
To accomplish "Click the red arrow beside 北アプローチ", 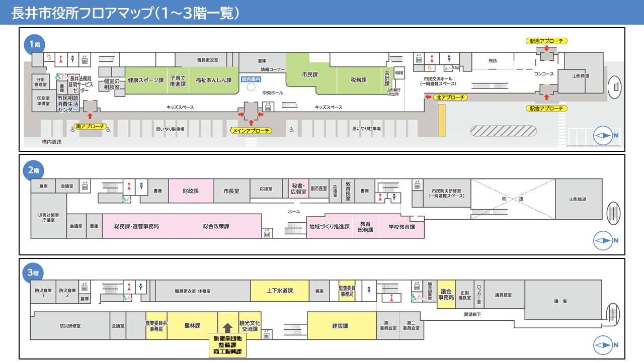I will pos(428,98).
